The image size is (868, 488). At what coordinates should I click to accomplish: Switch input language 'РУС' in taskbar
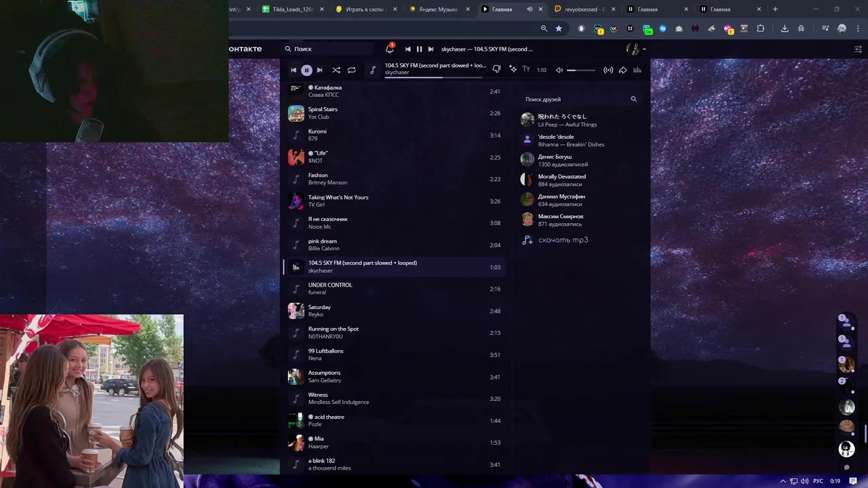(818, 481)
